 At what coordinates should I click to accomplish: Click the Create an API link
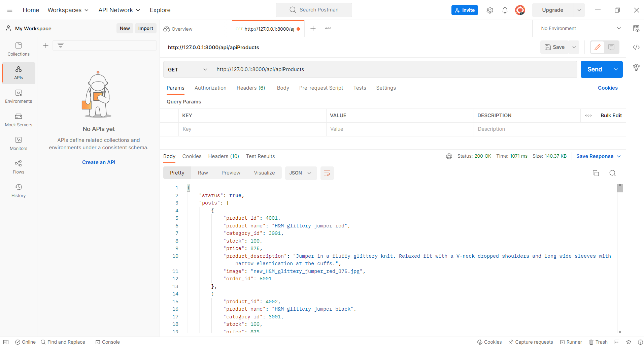pyautogui.click(x=98, y=162)
